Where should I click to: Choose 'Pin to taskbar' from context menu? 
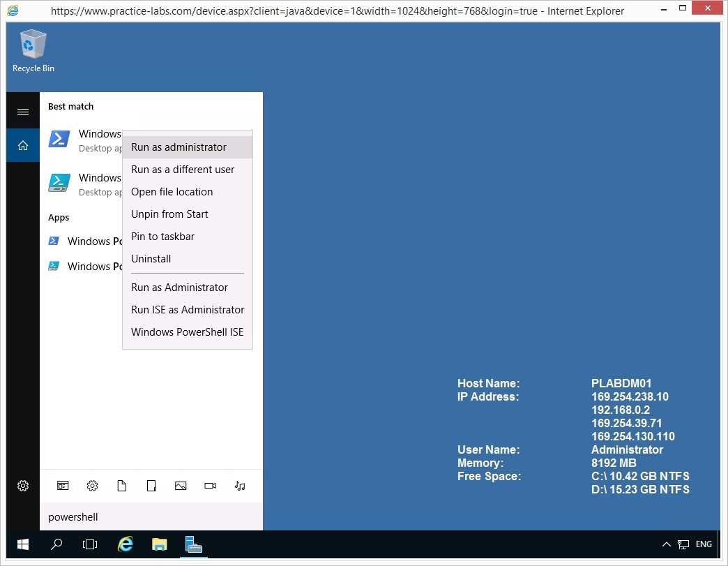(x=162, y=237)
